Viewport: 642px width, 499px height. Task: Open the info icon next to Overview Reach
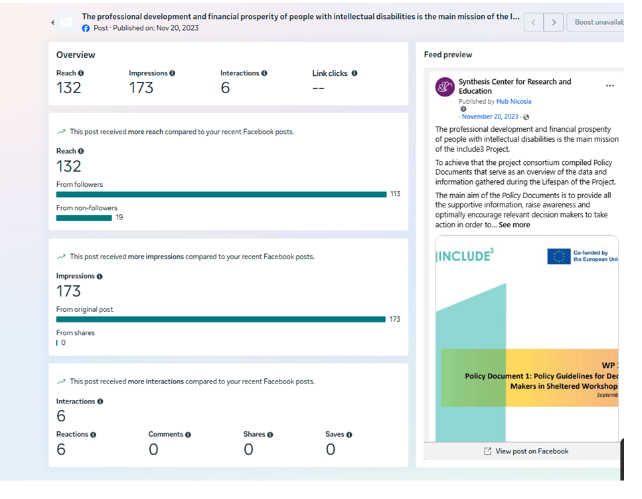click(81, 73)
